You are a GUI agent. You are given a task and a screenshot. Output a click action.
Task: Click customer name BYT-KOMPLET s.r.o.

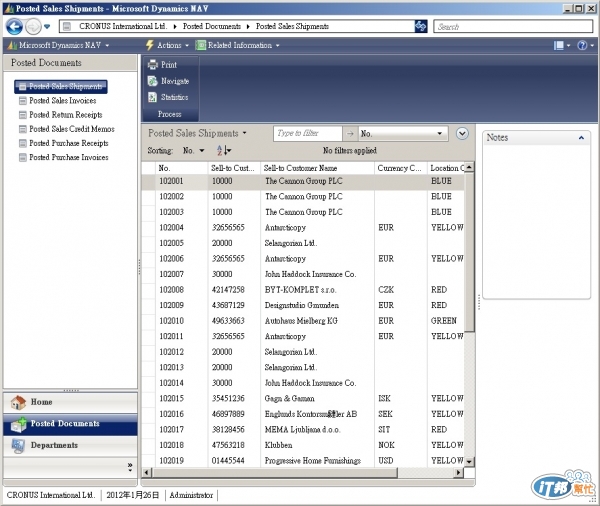(x=300, y=290)
